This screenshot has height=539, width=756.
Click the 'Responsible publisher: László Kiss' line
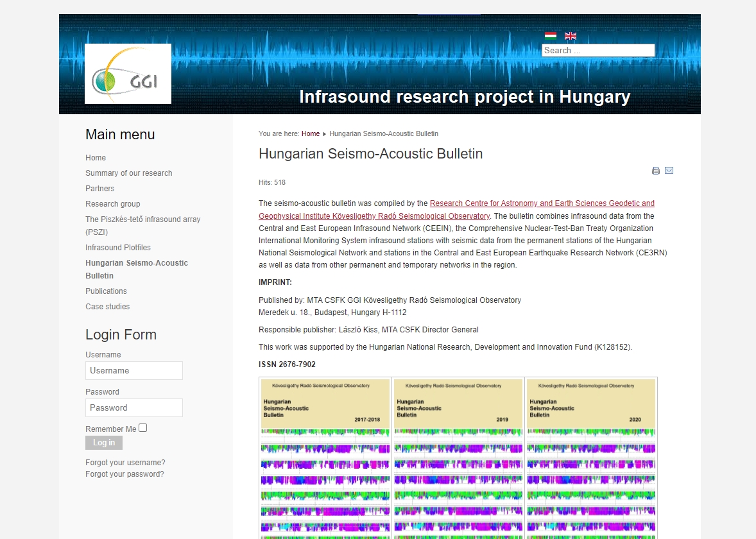point(368,330)
